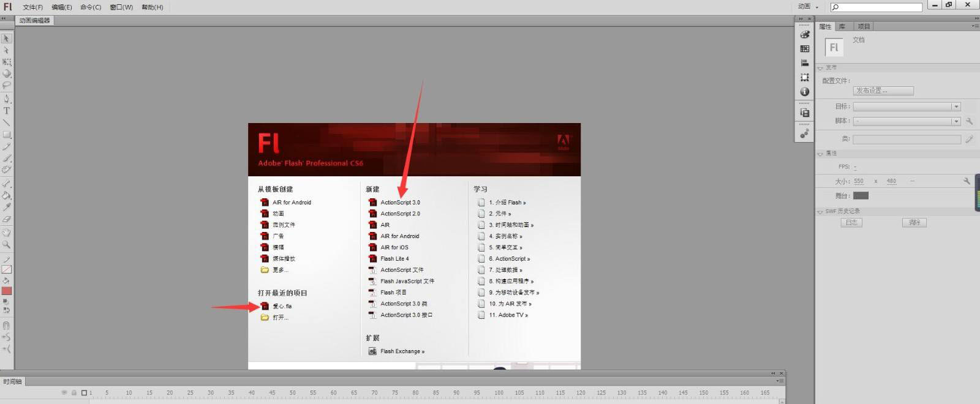980x404 pixels.
Task: Click the stroke color swatch
Action: [x=6, y=269]
